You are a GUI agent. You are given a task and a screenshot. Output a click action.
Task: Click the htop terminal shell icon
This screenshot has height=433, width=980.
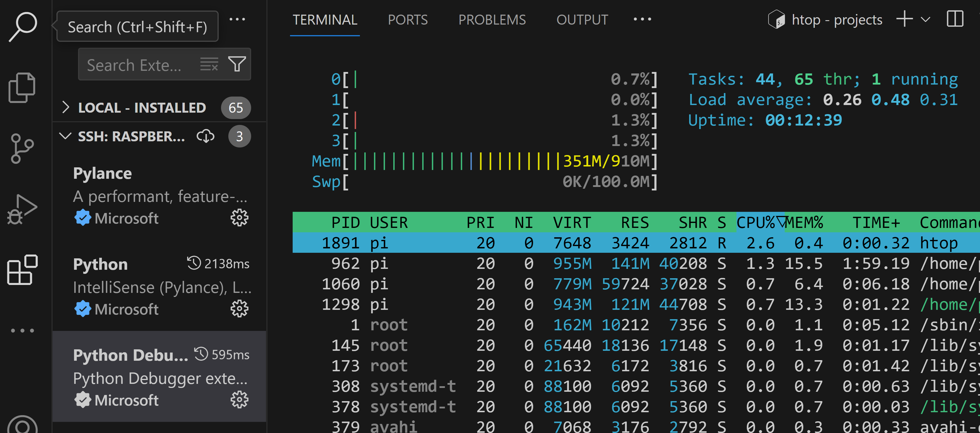click(x=777, y=19)
